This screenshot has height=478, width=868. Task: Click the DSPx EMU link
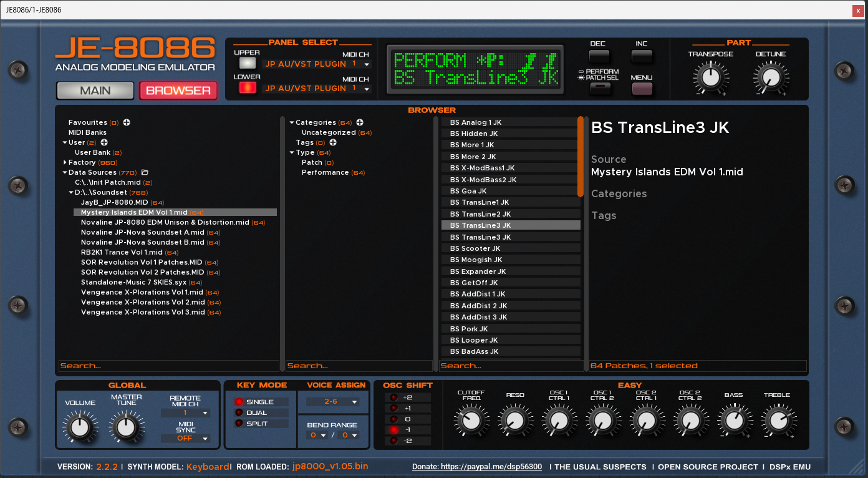(791, 467)
